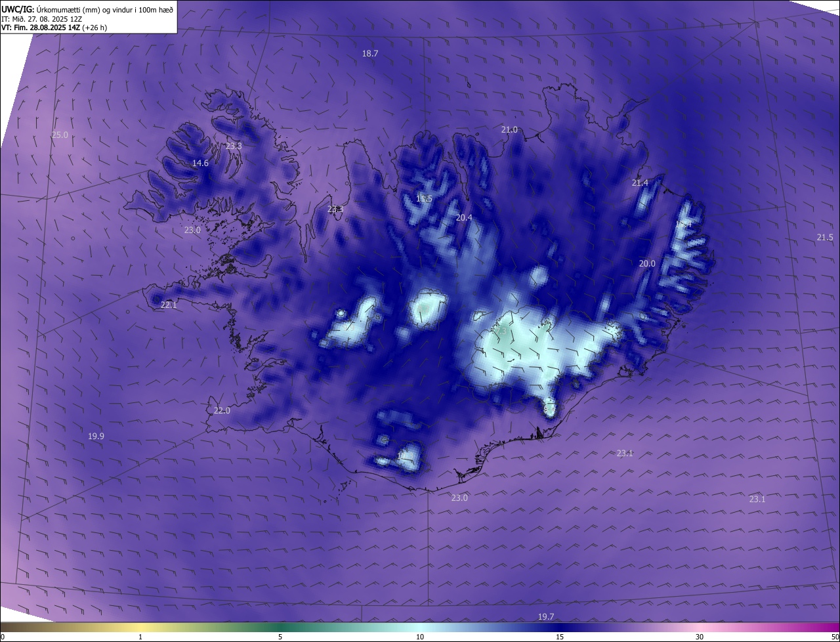Click the 14.6 value in the Westfjords
The height and width of the screenshot is (642, 840).
click(x=200, y=163)
